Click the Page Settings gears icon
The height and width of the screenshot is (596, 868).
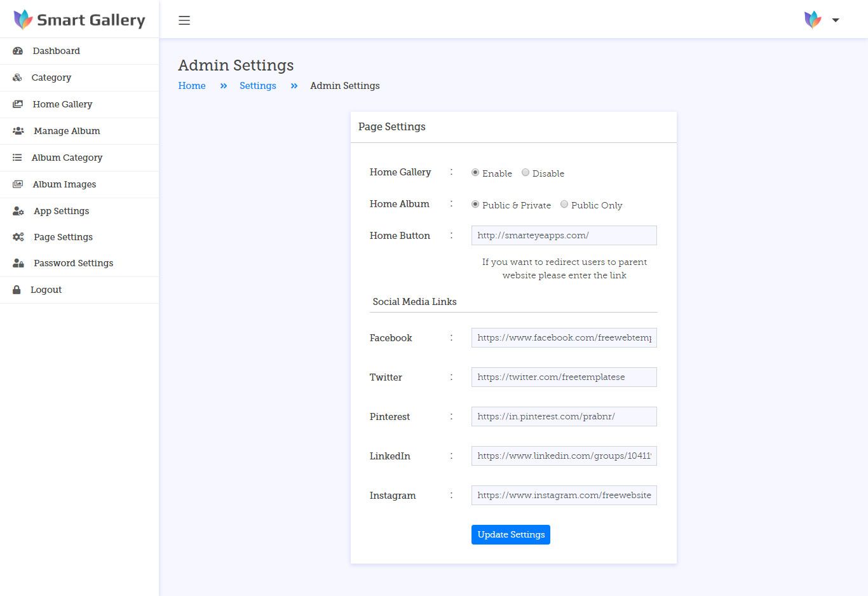click(x=18, y=237)
